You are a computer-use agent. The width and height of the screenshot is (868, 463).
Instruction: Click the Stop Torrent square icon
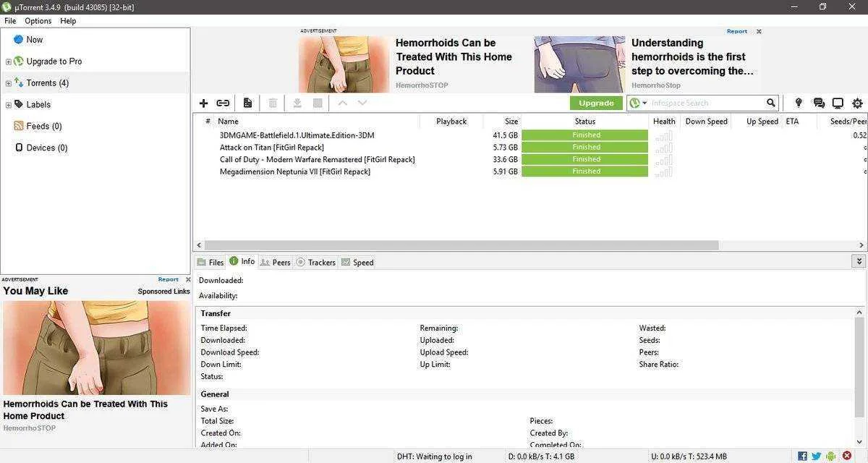click(x=318, y=103)
